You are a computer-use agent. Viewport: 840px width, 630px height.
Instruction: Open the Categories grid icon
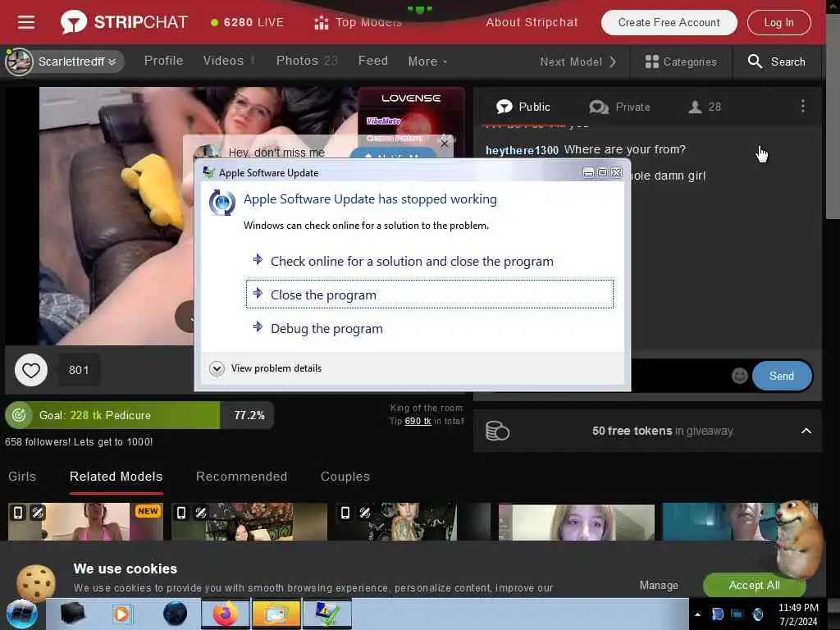pyautogui.click(x=651, y=62)
